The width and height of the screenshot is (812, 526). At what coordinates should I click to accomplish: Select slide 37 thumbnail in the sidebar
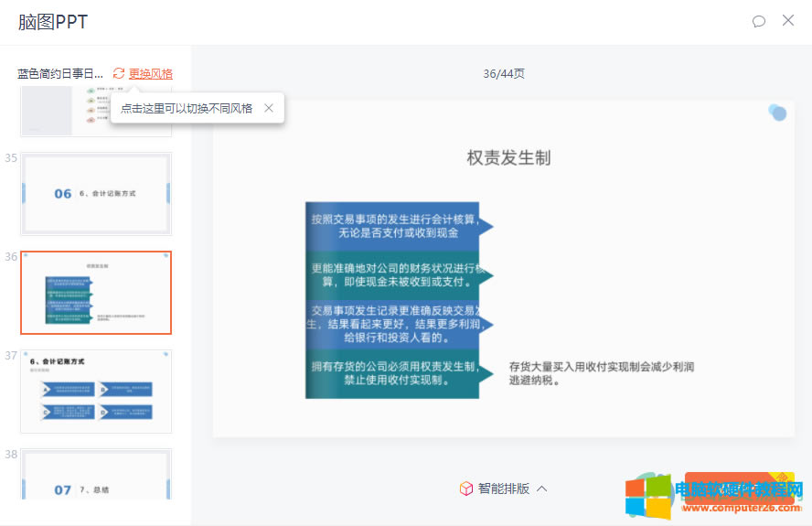point(96,391)
